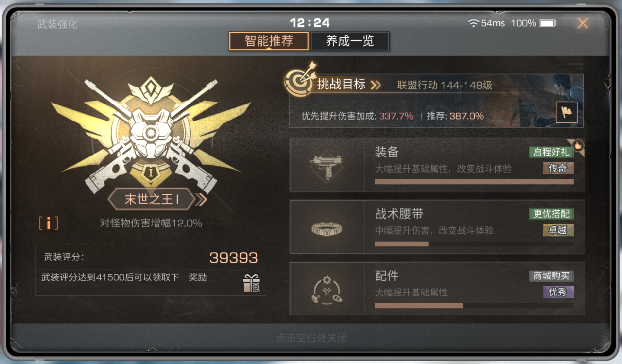Select the accessories 配件 icon
The width and height of the screenshot is (622, 364).
click(x=327, y=289)
